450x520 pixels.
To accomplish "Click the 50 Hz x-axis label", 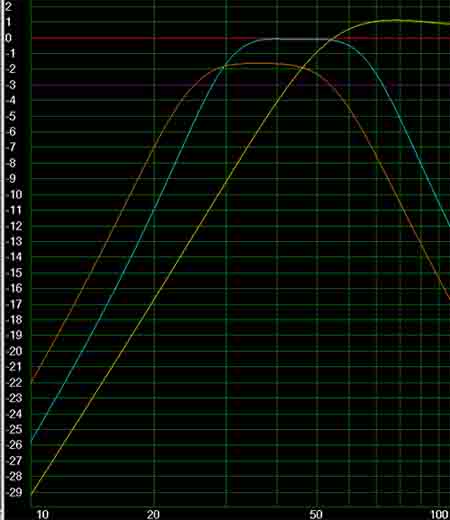I will click(316, 514).
